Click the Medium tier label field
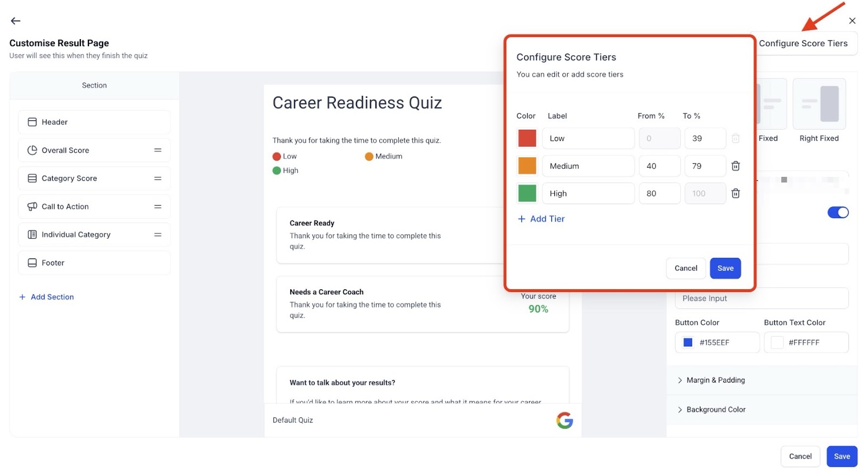868x469 pixels. pyautogui.click(x=588, y=166)
